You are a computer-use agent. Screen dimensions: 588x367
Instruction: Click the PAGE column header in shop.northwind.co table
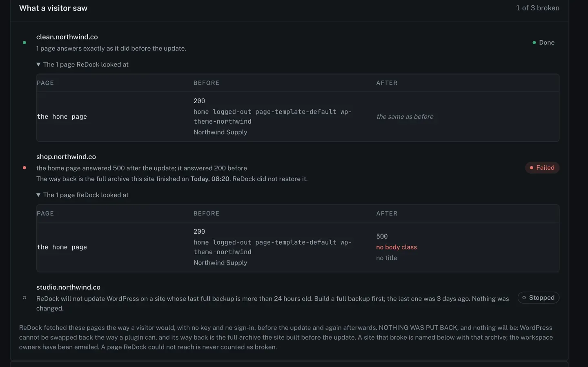[45, 214]
